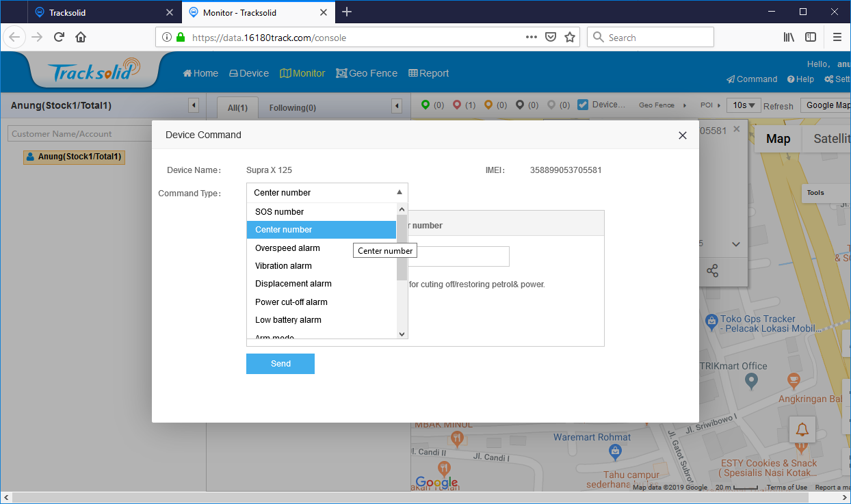
Task: Click the notification bell on the map
Action: point(802,429)
